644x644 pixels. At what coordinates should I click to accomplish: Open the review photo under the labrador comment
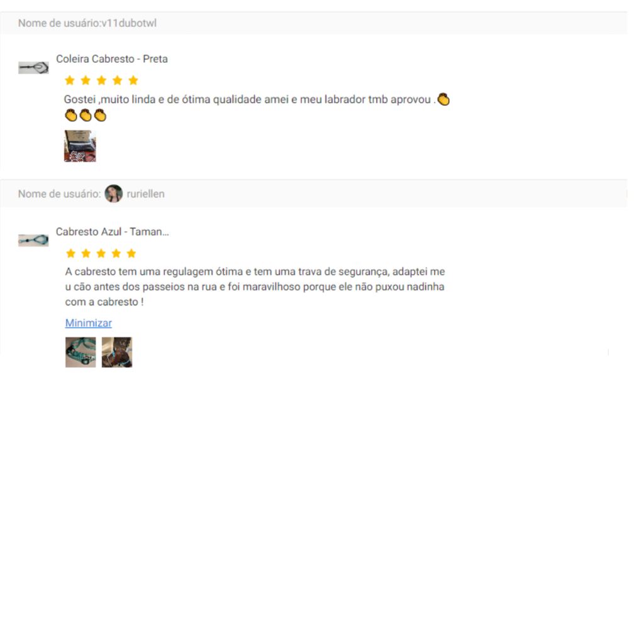click(x=80, y=146)
